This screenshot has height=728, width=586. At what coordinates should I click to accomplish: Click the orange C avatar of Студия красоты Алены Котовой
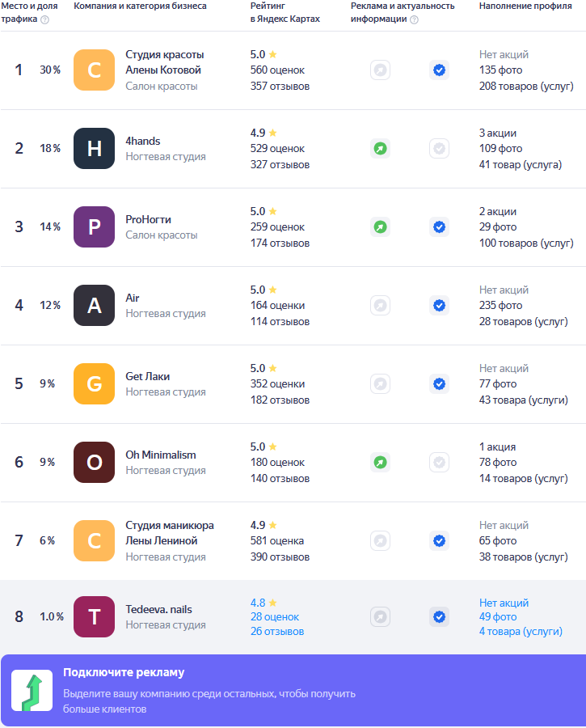[x=94, y=70]
